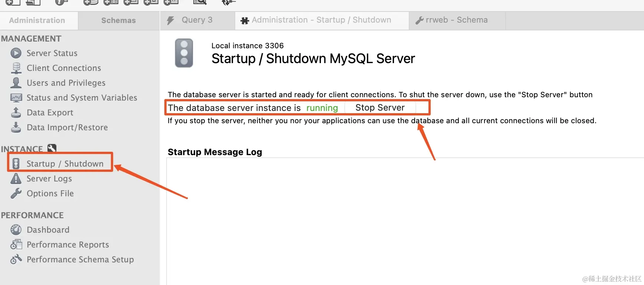Image resolution: width=644 pixels, height=285 pixels.
Task: Select the Data Export icon
Action: [x=16, y=112]
